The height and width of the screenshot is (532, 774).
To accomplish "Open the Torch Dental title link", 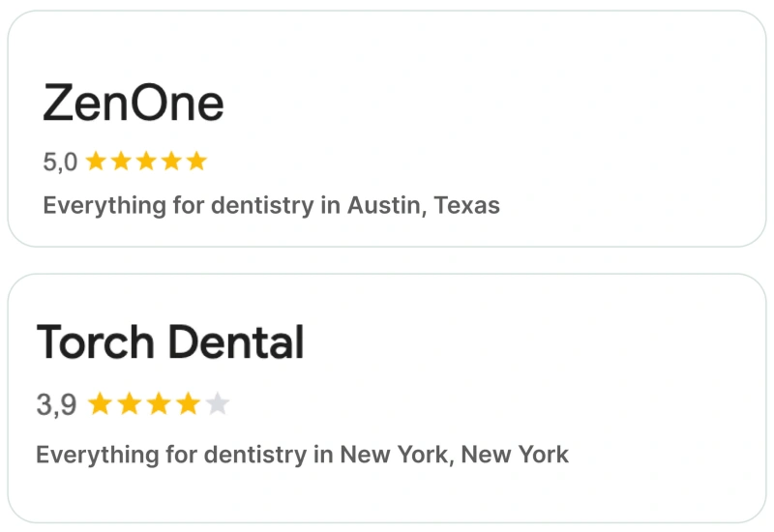I will click(x=170, y=342).
